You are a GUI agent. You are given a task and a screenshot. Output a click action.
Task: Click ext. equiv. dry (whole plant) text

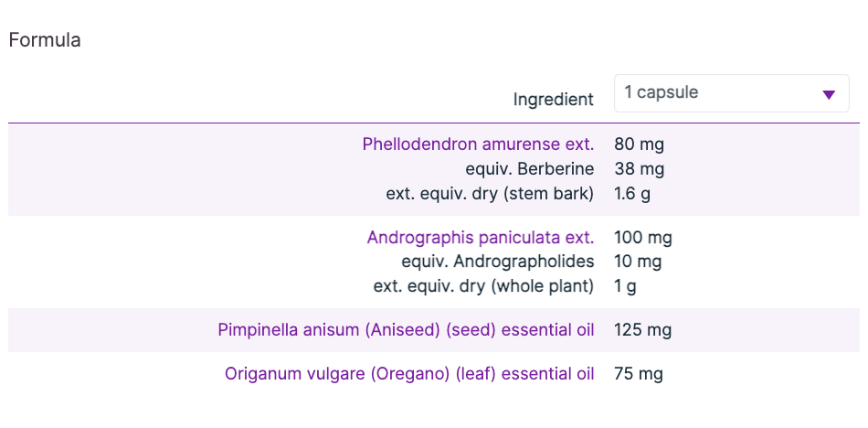[483, 286]
